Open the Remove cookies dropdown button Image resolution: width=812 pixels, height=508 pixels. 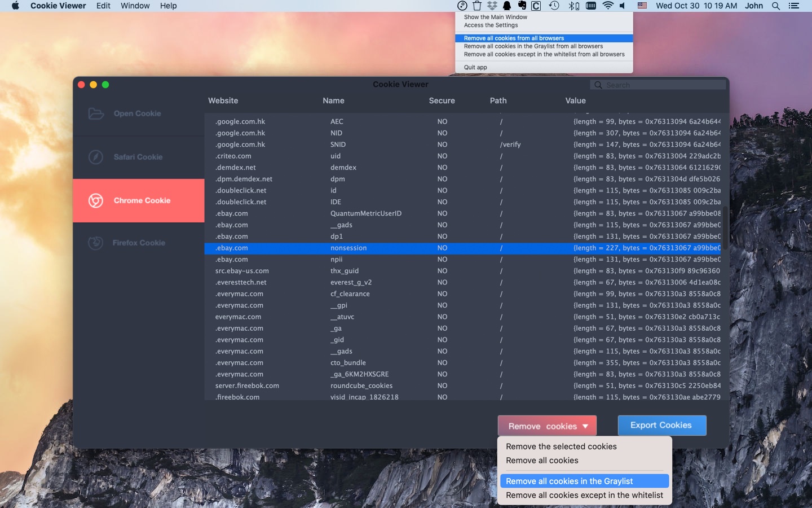click(547, 426)
